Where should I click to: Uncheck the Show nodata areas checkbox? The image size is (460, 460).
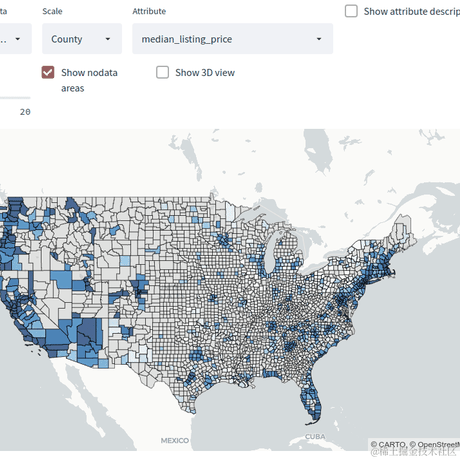48,72
